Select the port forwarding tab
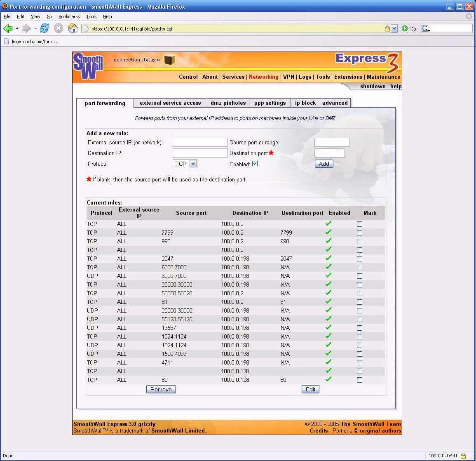The image size is (476, 461). [x=105, y=103]
